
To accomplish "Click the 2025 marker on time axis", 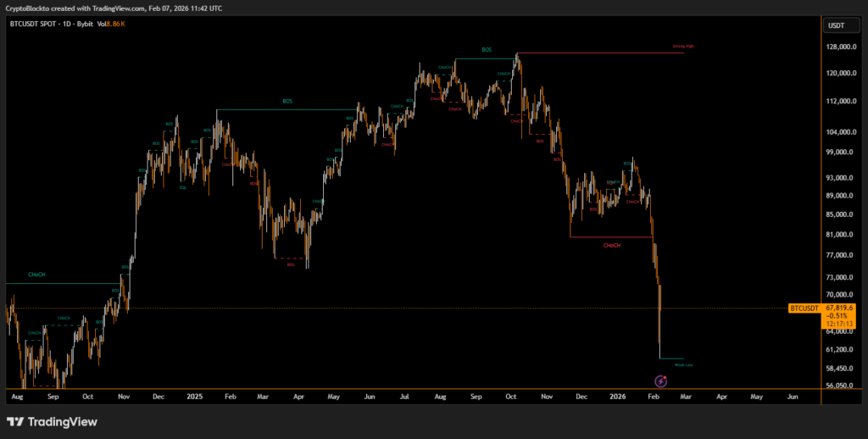I will tap(195, 396).
